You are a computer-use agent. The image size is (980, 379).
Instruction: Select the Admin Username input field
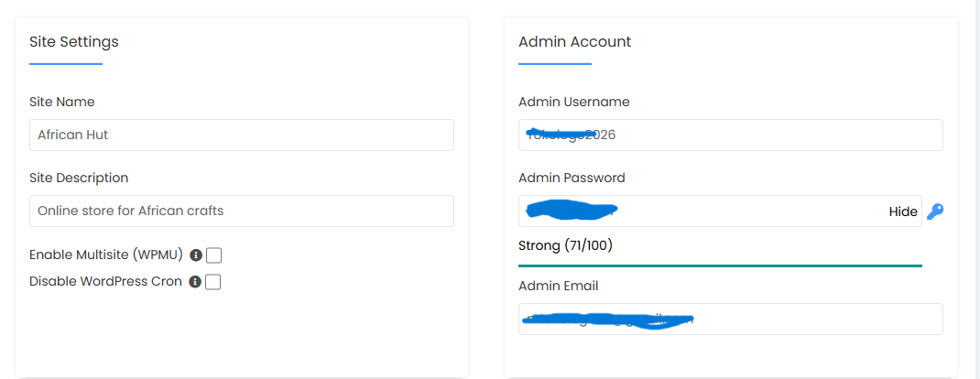[x=731, y=135]
